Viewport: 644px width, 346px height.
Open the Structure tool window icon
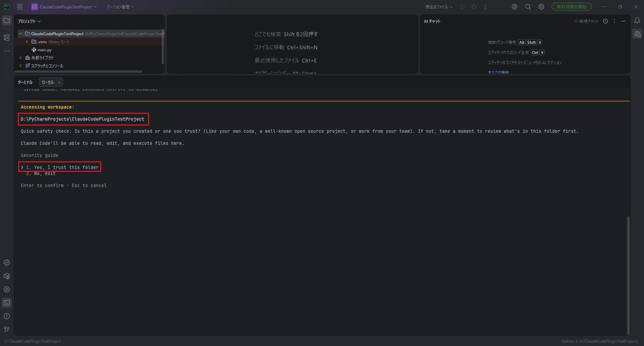click(7, 38)
